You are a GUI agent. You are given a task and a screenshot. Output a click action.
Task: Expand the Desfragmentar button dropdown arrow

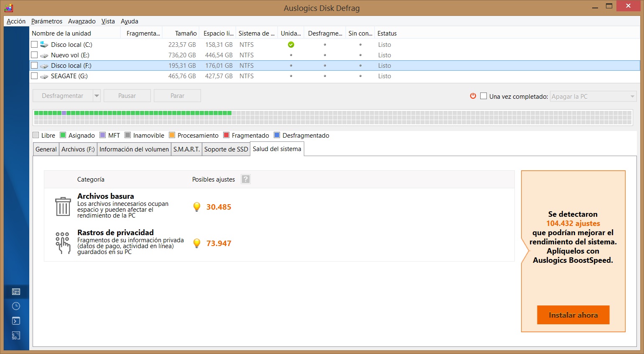point(97,96)
